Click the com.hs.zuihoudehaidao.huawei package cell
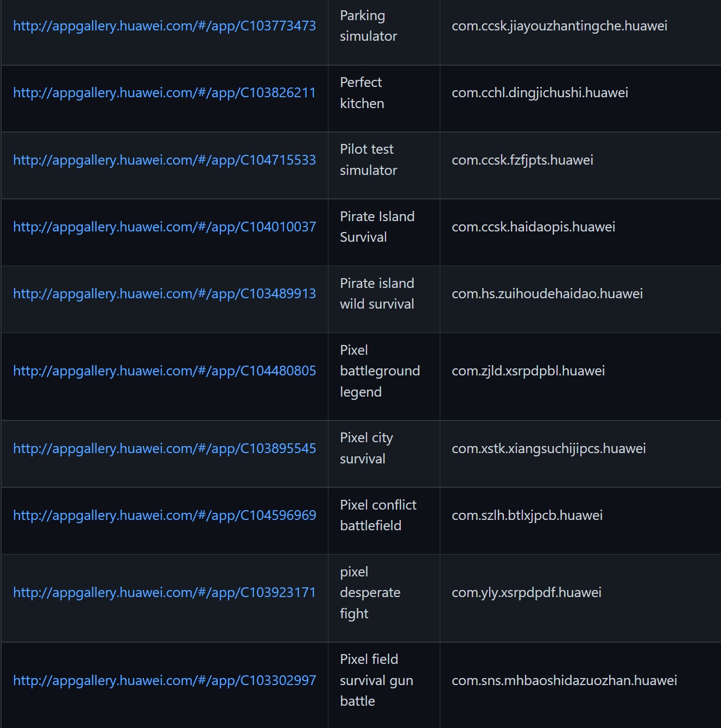The width and height of the screenshot is (721, 728). [547, 293]
